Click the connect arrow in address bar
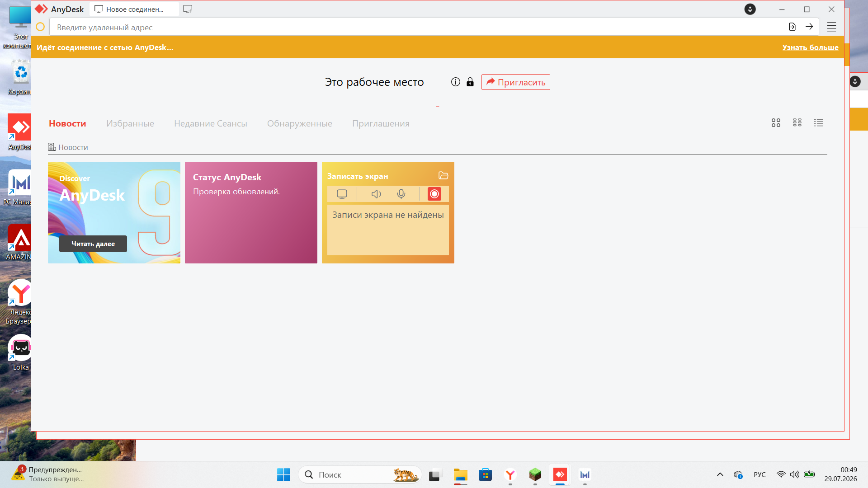This screenshot has height=488, width=868. (809, 27)
